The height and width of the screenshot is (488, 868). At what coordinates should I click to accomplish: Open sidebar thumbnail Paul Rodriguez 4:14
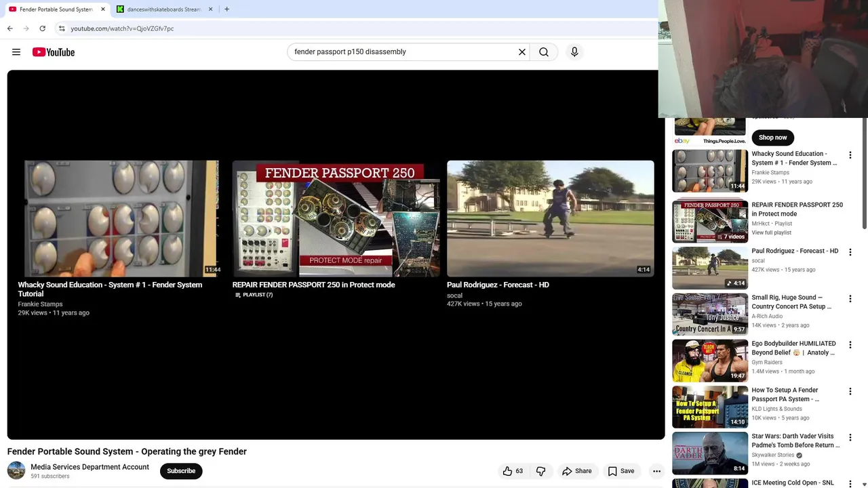710,268
